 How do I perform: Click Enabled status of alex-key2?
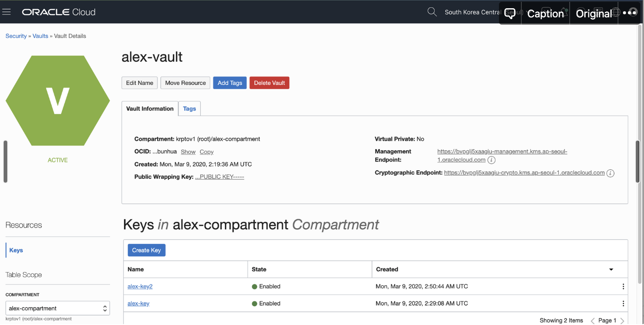[266, 287]
